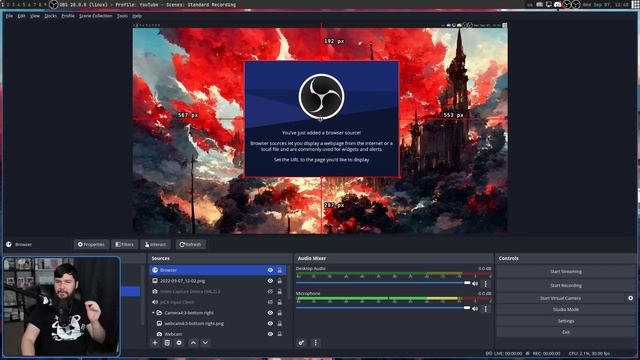
Task: Adjust the Desktop Audio volume slider
Action: pos(383,283)
